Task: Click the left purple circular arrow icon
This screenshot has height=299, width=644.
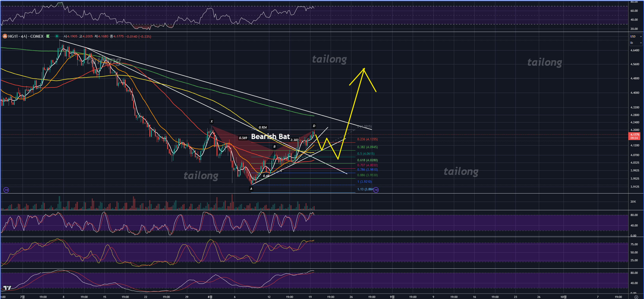Action: [6, 190]
